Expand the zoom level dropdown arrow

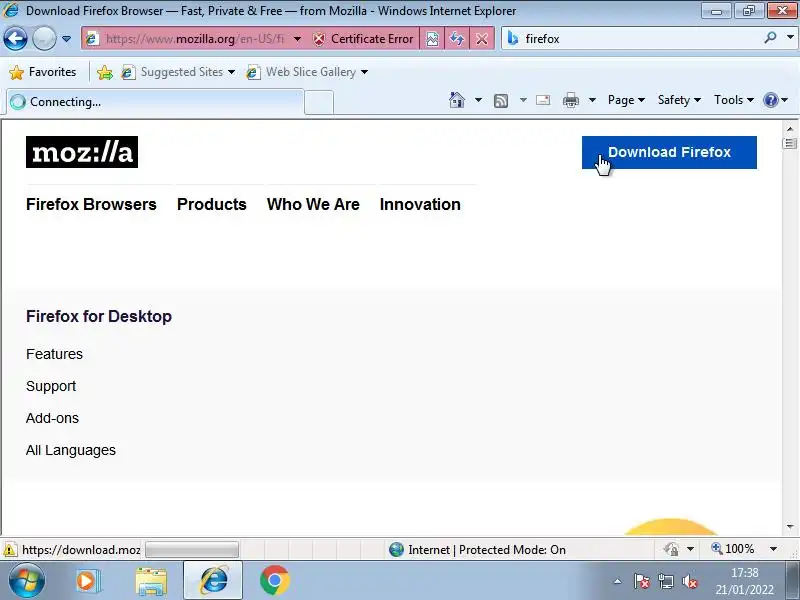tap(773, 549)
